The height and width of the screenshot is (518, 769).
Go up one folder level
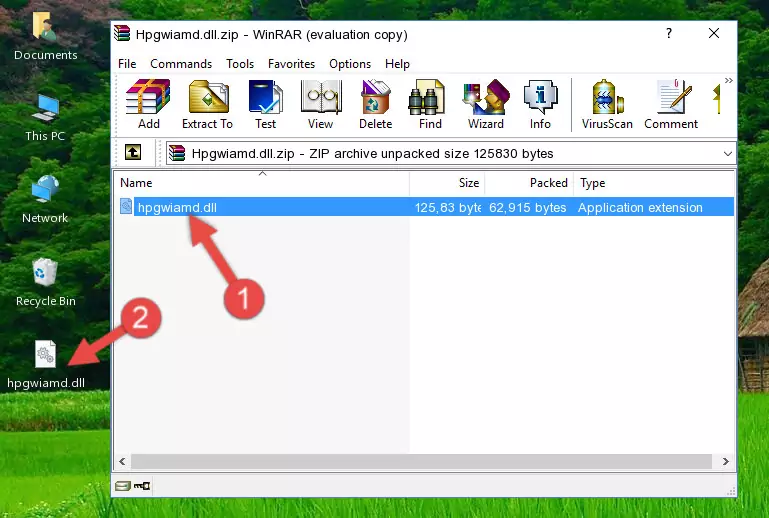click(x=133, y=153)
